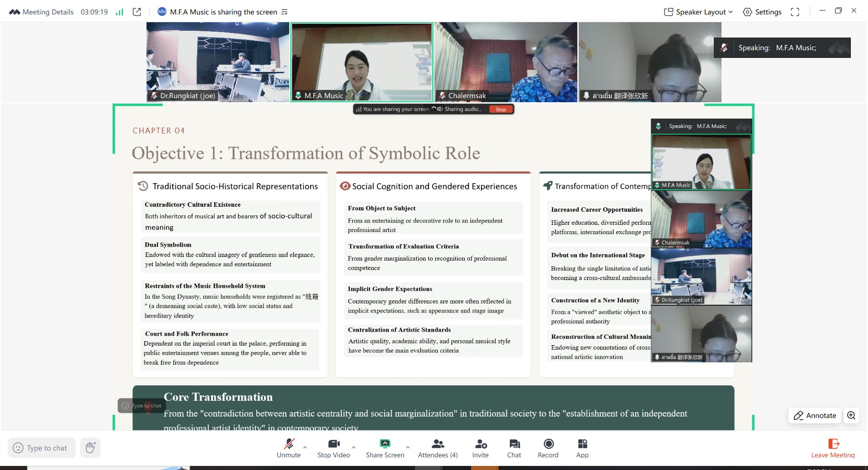The height and width of the screenshot is (470, 868).
Task: Open the Settings menu
Action: (762, 12)
